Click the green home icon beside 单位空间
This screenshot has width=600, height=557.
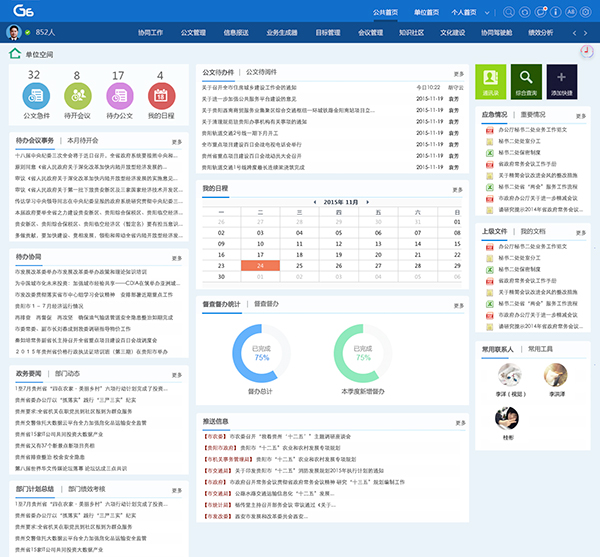tap(15, 54)
